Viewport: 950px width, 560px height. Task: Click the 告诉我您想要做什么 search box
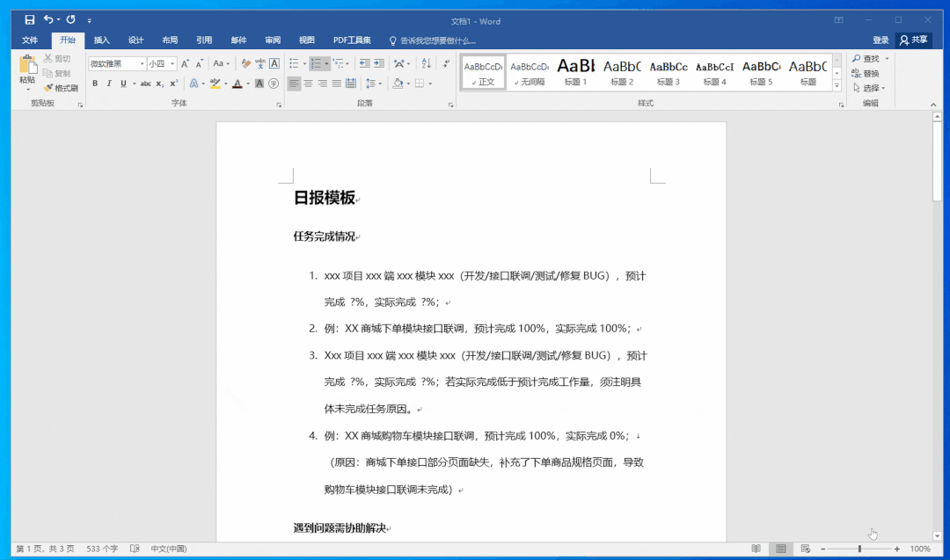[x=433, y=40]
